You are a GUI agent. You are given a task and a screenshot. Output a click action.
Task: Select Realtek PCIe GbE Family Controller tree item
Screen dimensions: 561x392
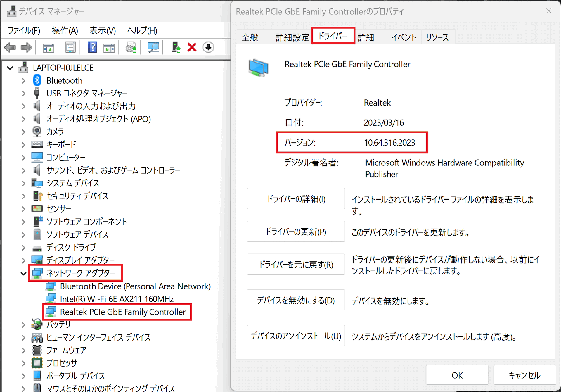pos(123,312)
